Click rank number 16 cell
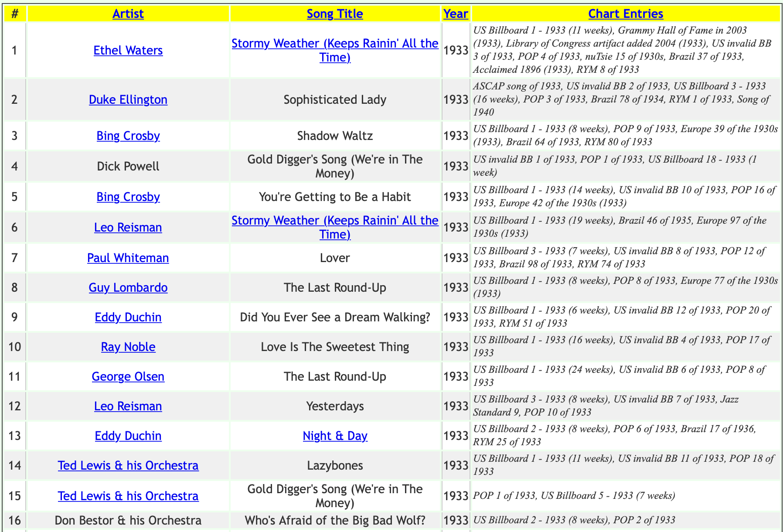The width and height of the screenshot is (783, 532). (15, 520)
